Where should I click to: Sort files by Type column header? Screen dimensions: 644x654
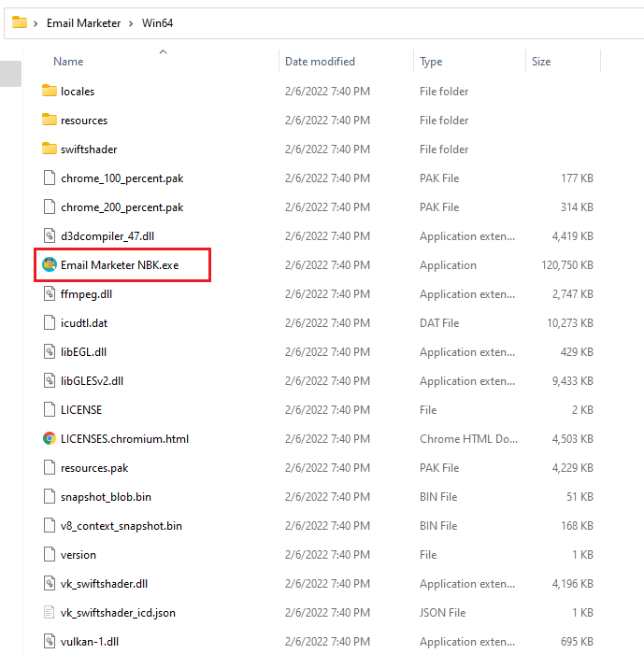(x=431, y=62)
